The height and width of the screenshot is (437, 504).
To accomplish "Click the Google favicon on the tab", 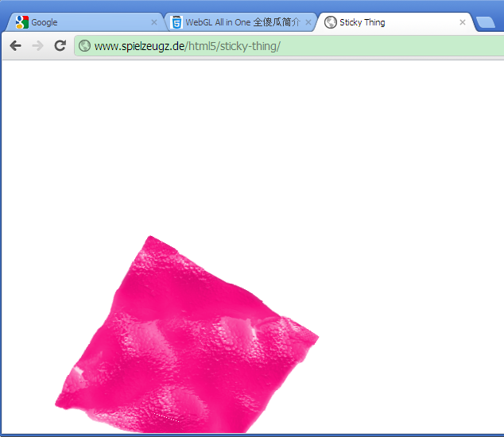I will point(21,22).
